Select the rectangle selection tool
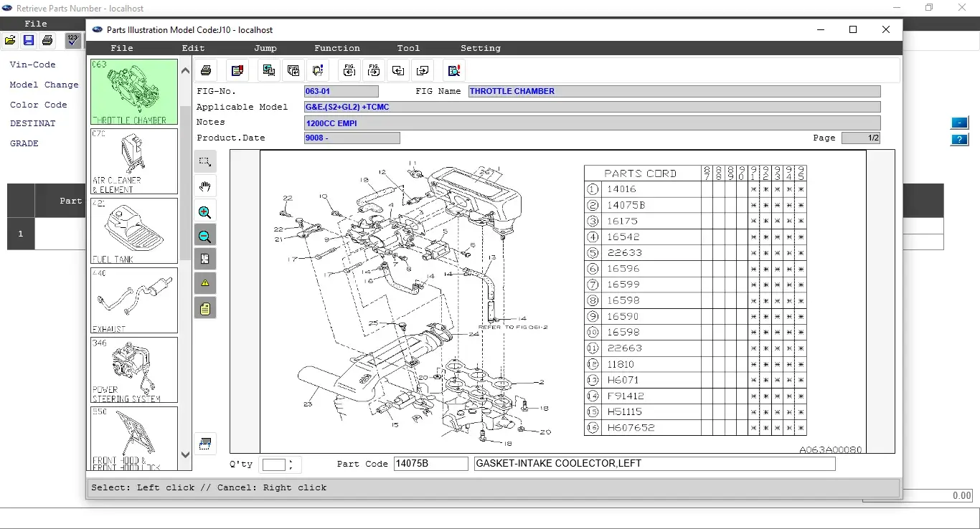Viewport: 980px width, 529px height. coord(205,161)
